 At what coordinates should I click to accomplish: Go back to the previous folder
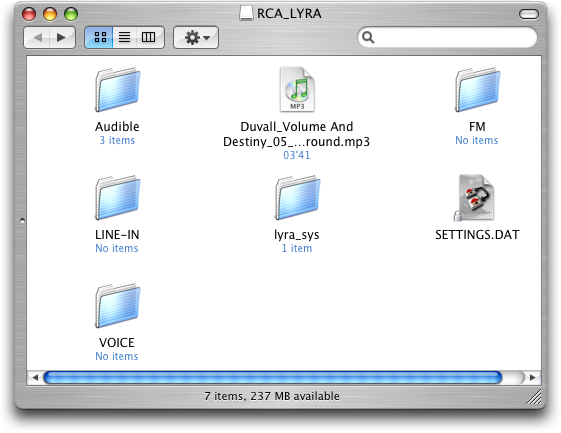coord(37,37)
